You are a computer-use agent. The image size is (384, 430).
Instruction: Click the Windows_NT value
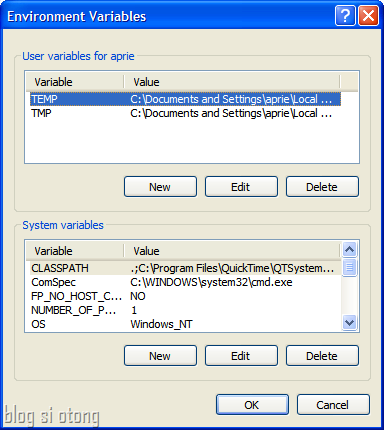click(x=161, y=324)
